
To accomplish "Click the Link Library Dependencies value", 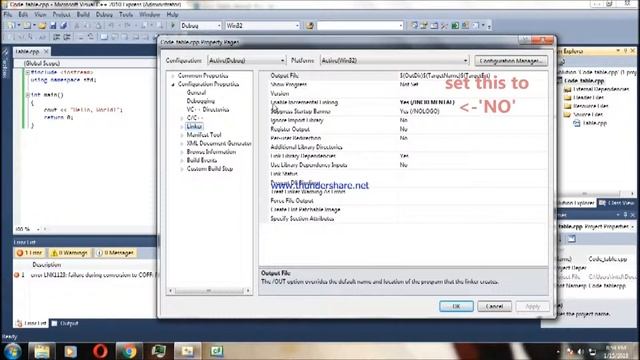I will (404, 156).
